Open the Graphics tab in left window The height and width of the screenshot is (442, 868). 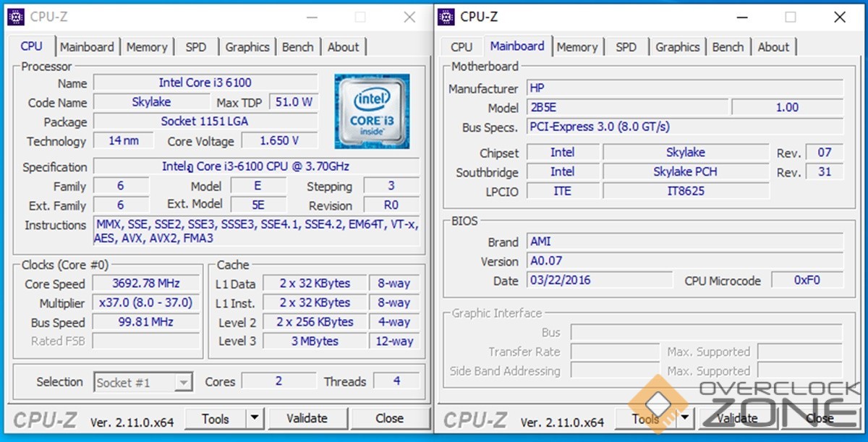click(247, 47)
